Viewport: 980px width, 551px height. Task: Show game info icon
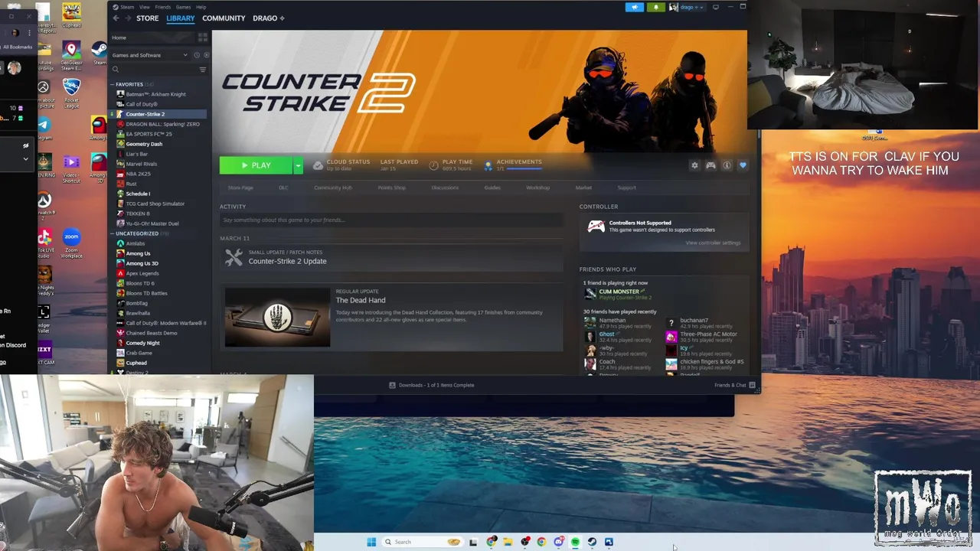click(727, 165)
